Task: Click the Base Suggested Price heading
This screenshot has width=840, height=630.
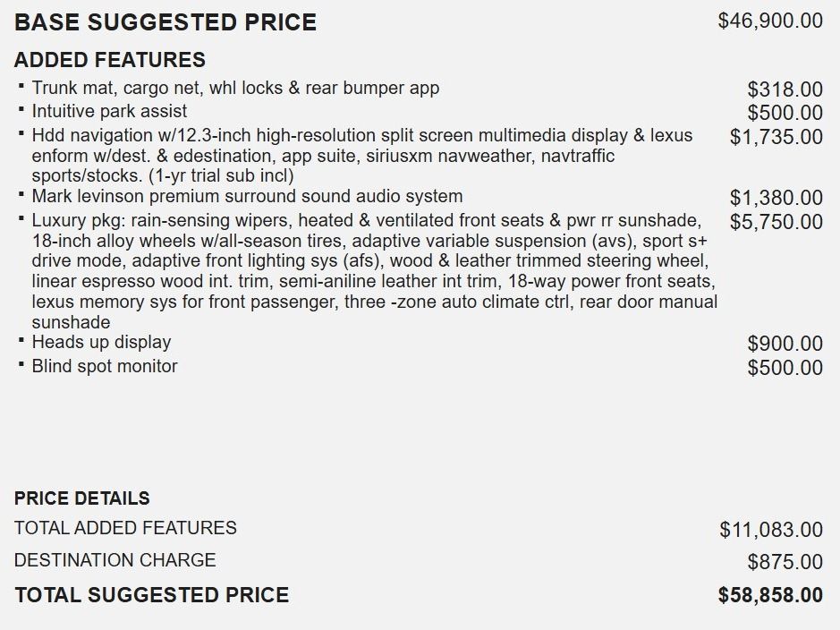Action: point(165,22)
